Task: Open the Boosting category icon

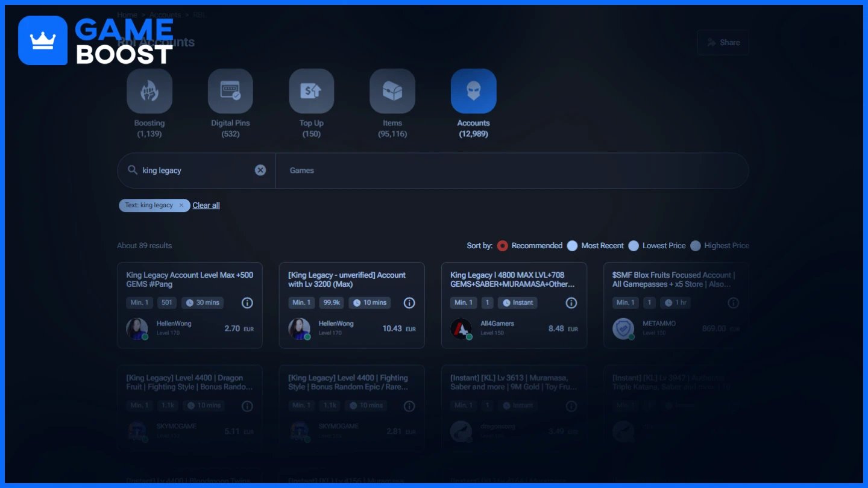Action: [x=149, y=91]
